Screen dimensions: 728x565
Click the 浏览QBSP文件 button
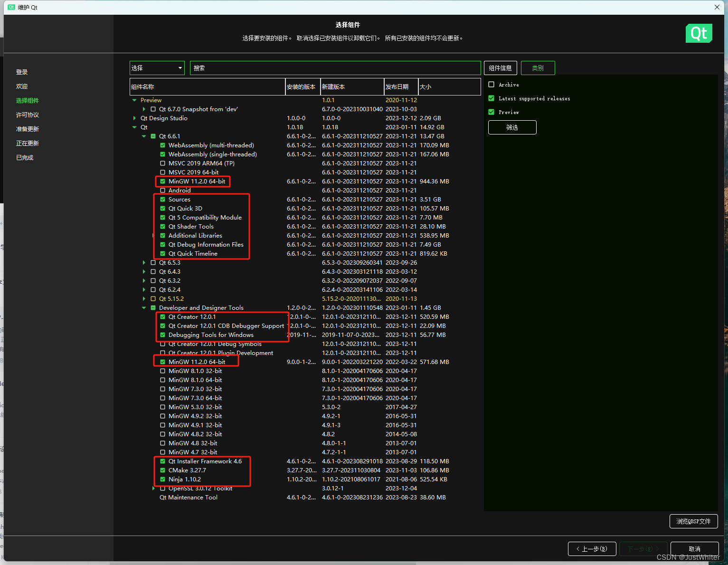coord(693,521)
